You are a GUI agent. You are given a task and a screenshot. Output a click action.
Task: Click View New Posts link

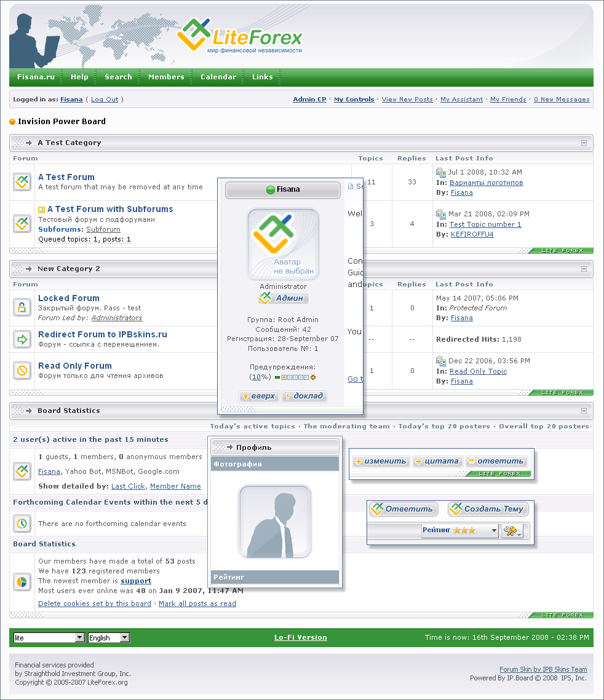pyautogui.click(x=407, y=99)
